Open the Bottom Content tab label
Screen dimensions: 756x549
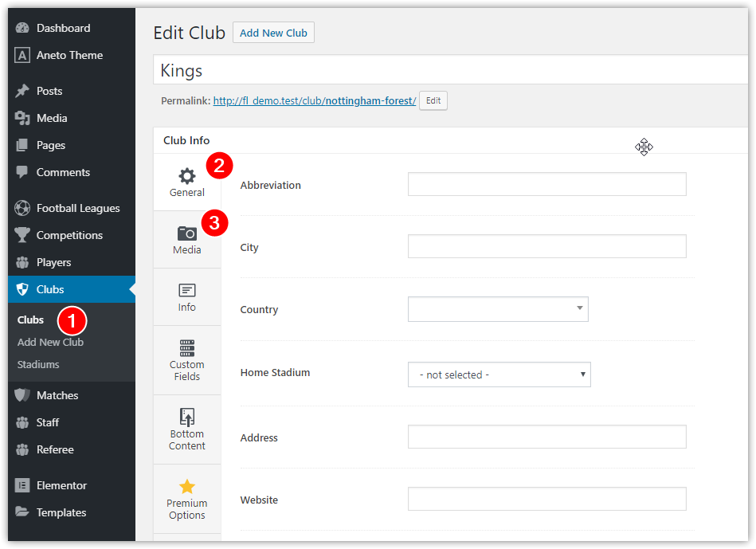187,440
